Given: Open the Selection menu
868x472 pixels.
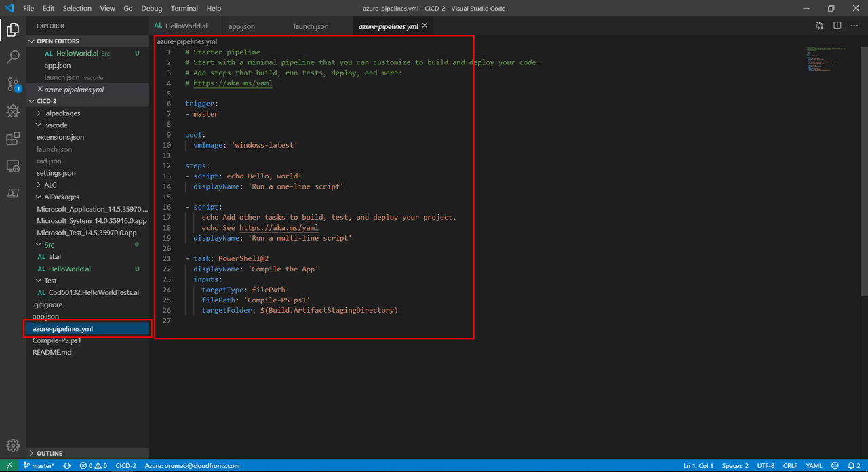Looking at the screenshot, I should click(77, 8).
